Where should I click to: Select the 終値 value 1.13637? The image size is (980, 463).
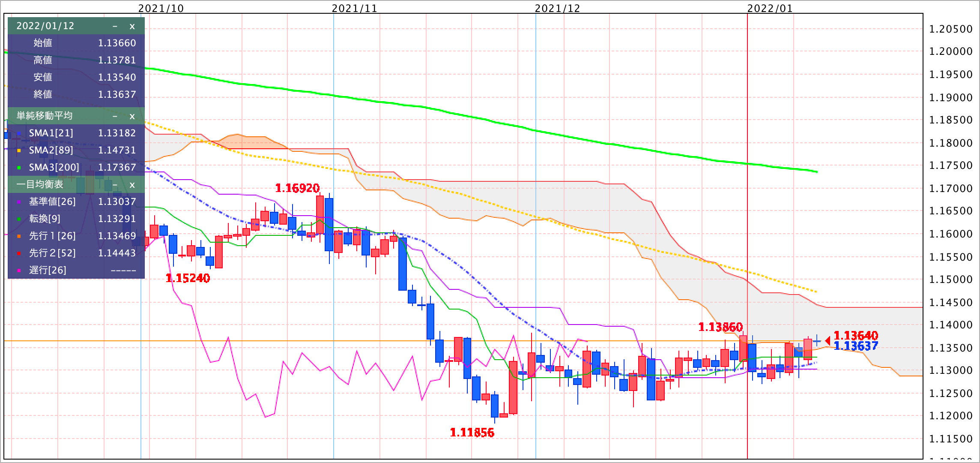tap(117, 94)
